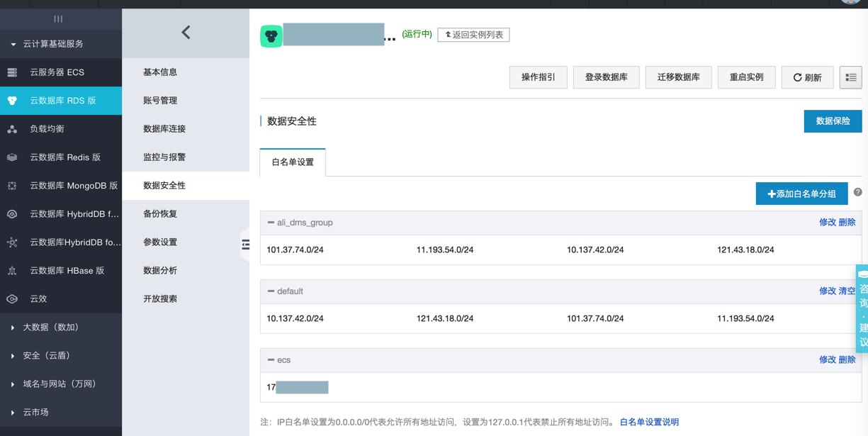Click IP 11.193.54.0/24 in default group
This screenshot has width=868, height=436.
click(x=745, y=319)
